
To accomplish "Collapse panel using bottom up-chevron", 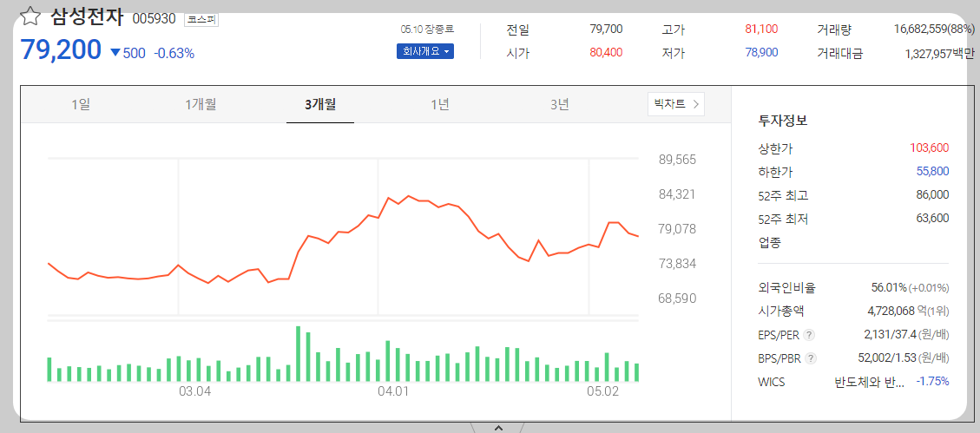I will (498, 428).
